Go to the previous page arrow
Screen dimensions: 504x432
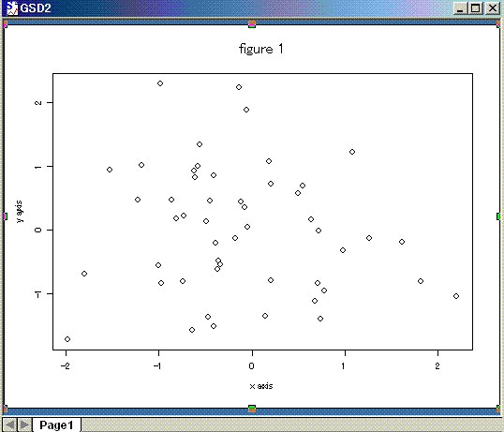click(x=9, y=425)
